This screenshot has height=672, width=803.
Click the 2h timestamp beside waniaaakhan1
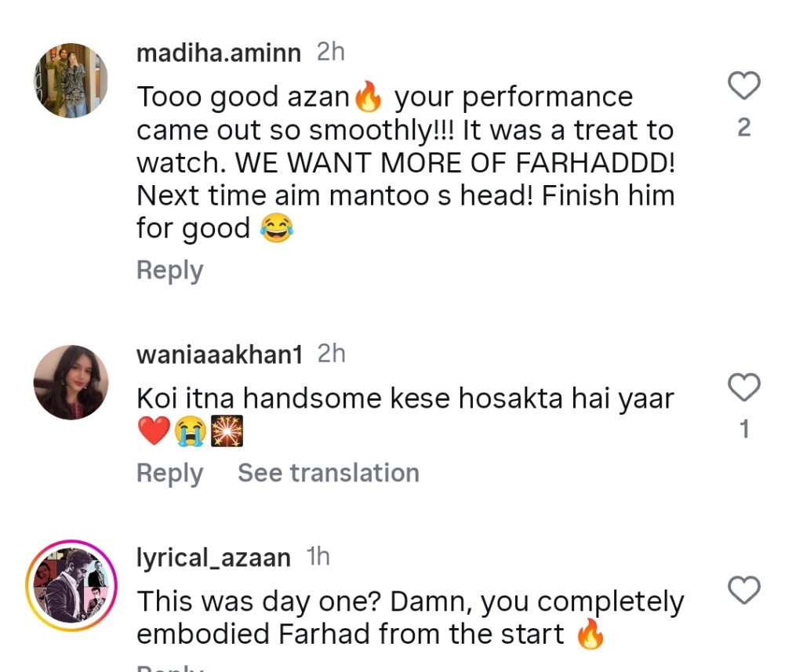tap(331, 354)
